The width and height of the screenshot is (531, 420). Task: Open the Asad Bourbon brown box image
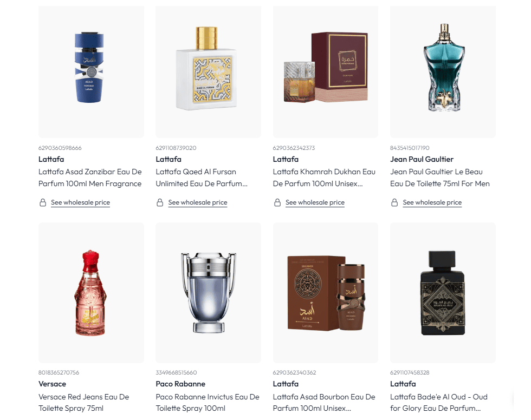click(326, 293)
